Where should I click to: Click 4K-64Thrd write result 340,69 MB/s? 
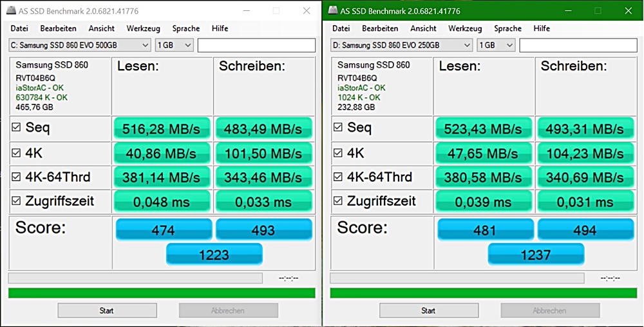point(585,177)
